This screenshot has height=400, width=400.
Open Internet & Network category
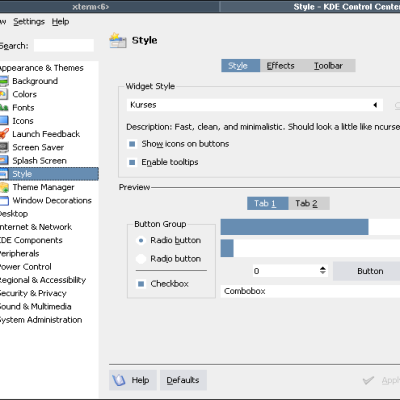tap(36, 227)
